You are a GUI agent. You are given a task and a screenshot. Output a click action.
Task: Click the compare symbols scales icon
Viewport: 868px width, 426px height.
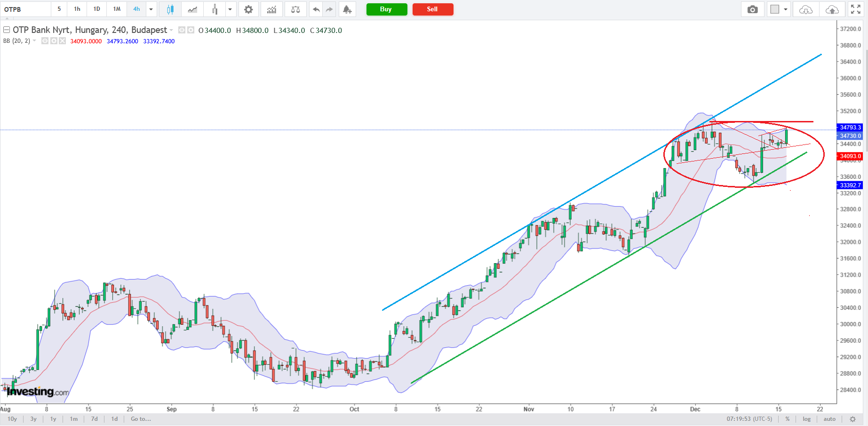295,9
